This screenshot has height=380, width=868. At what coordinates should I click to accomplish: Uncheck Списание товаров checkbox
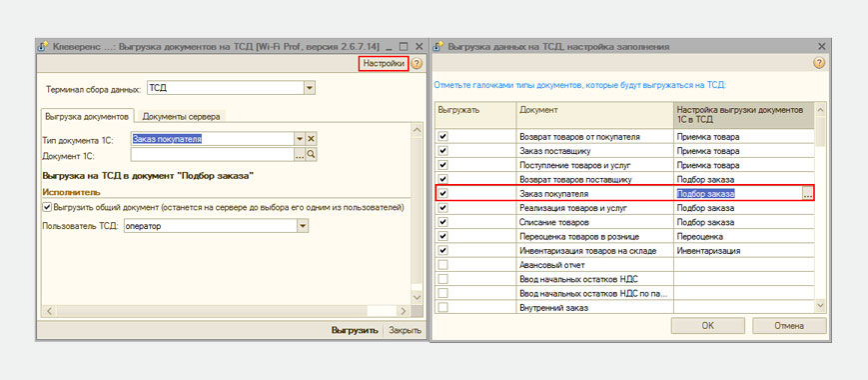[443, 222]
